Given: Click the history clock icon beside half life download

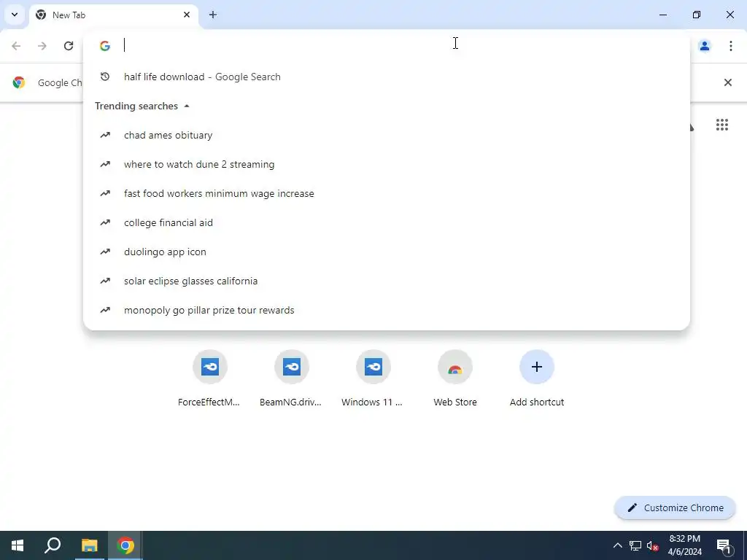Looking at the screenshot, I should 105,77.
